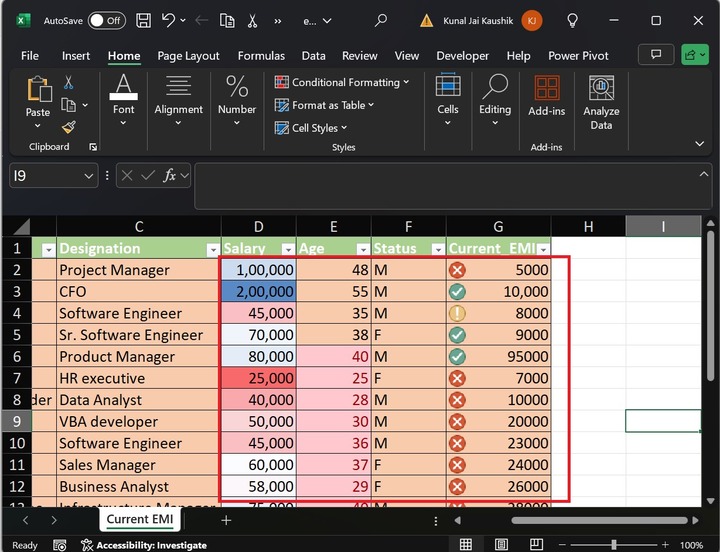Expand the Name Box dropdown arrow
Image resolution: width=720 pixels, height=552 pixels.
click(x=88, y=175)
